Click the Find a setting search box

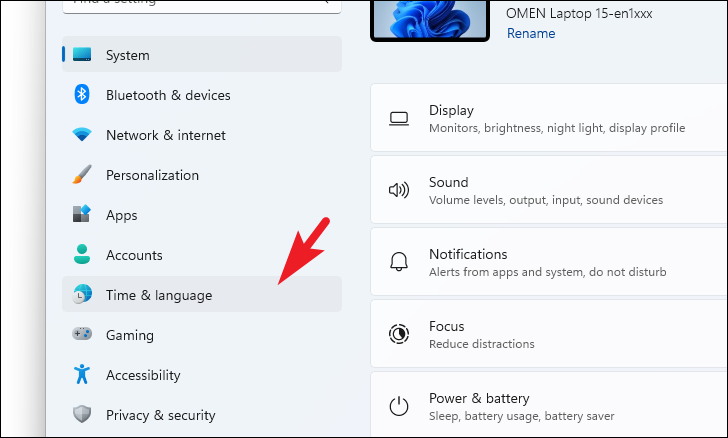pyautogui.click(x=202, y=6)
